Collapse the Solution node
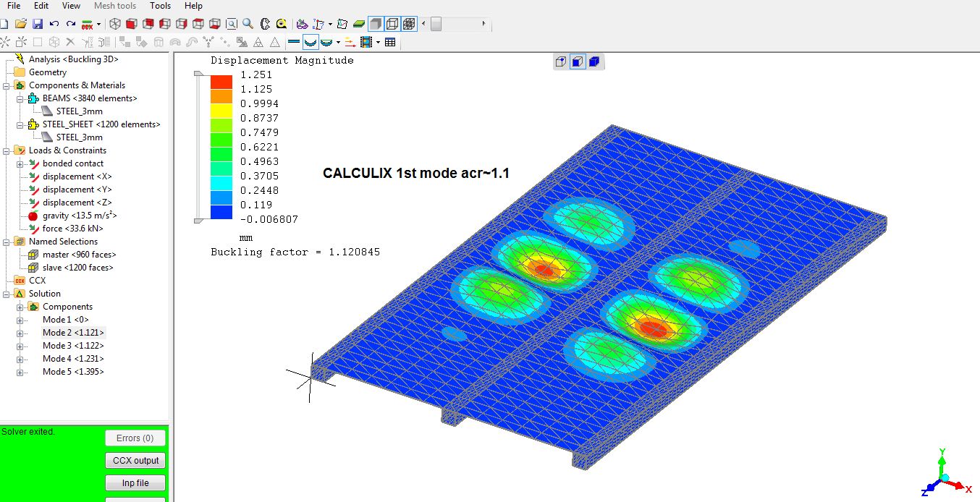 point(7,294)
